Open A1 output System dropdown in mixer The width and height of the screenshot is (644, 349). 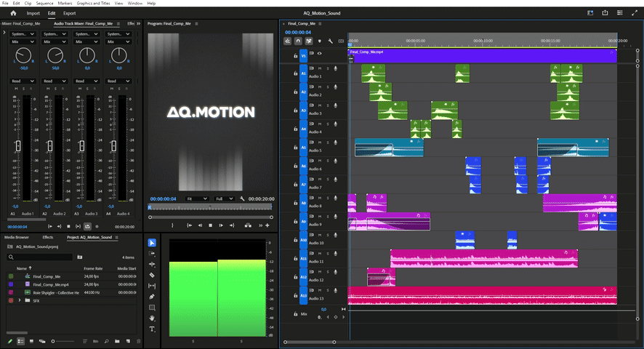click(23, 34)
